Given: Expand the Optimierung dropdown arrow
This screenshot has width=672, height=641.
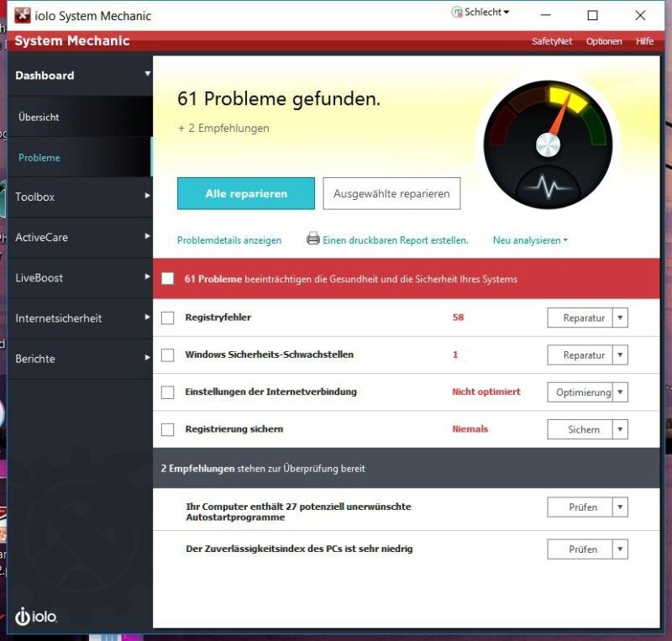Looking at the screenshot, I should [620, 392].
